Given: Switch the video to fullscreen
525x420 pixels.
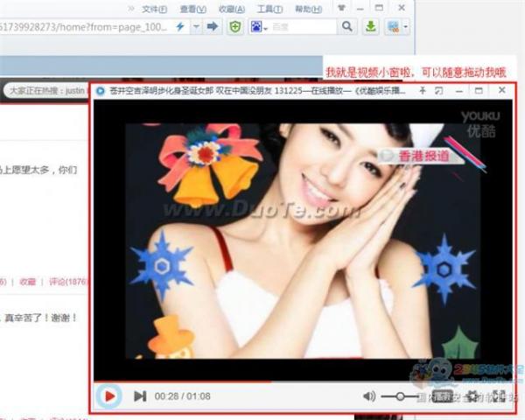Looking at the screenshot, I should 499,396.
